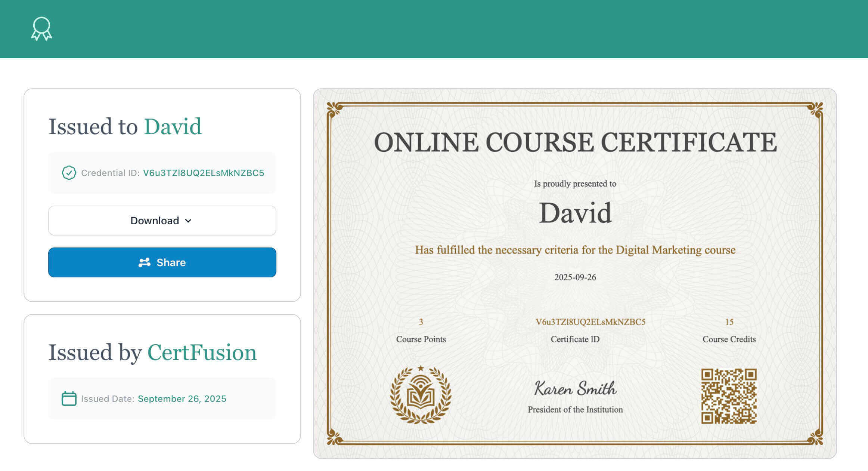
Task: Click the share nodes icon on Share button
Action: click(x=144, y=262)
